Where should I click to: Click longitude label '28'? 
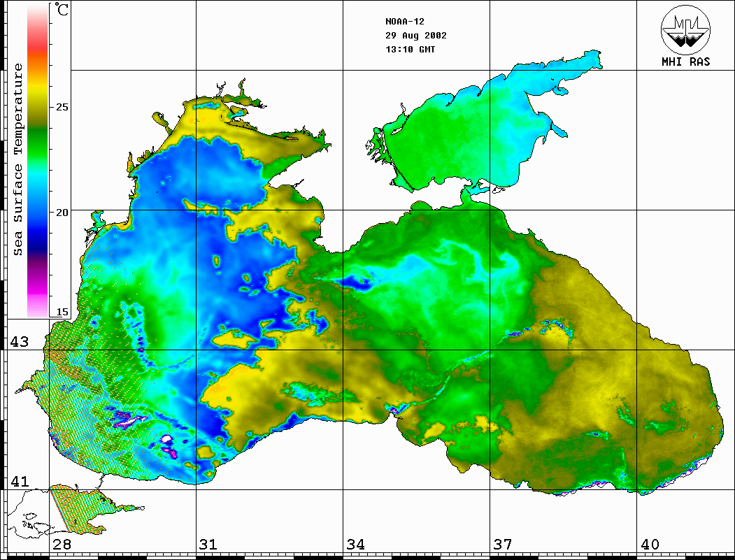(x=62, y=545)
